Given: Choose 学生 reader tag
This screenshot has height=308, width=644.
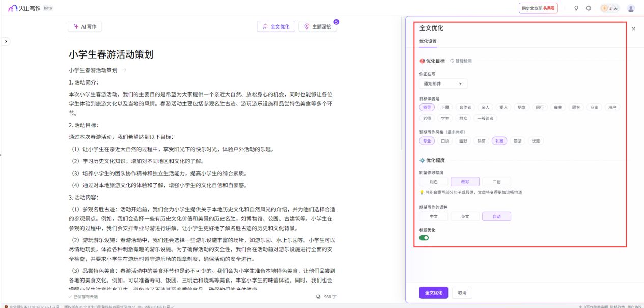Looking at the screenshot, I should pos(445,118).
